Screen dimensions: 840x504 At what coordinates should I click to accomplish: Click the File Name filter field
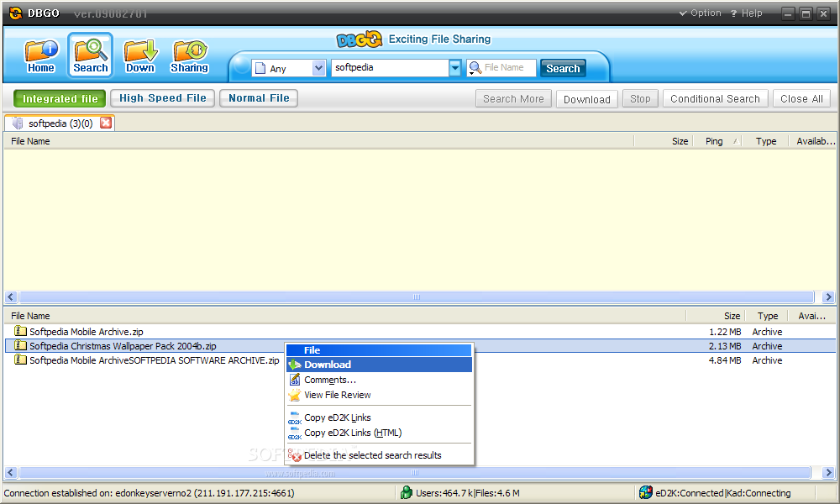coord(501,67)
